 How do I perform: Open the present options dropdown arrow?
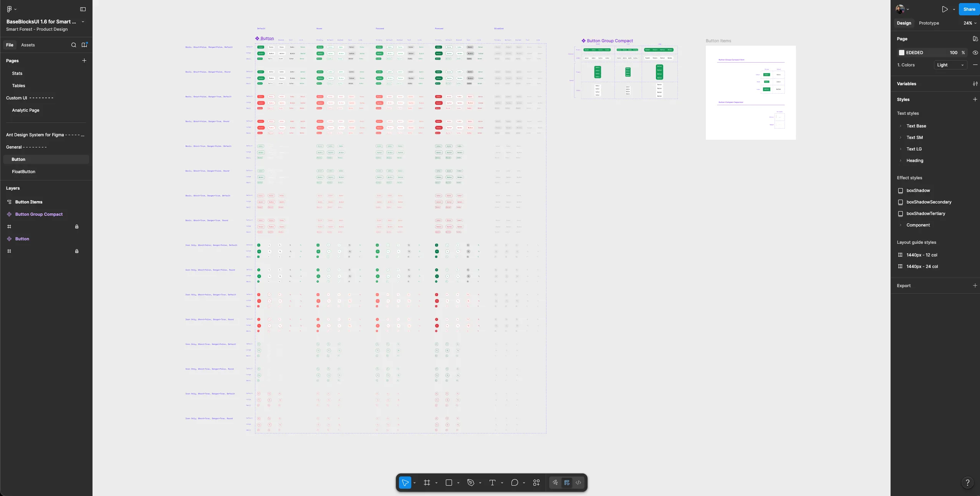(954, 9)
